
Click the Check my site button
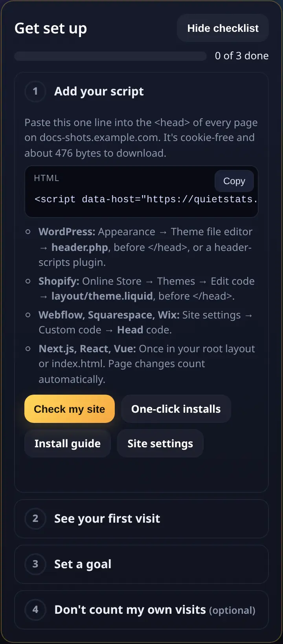70,409
